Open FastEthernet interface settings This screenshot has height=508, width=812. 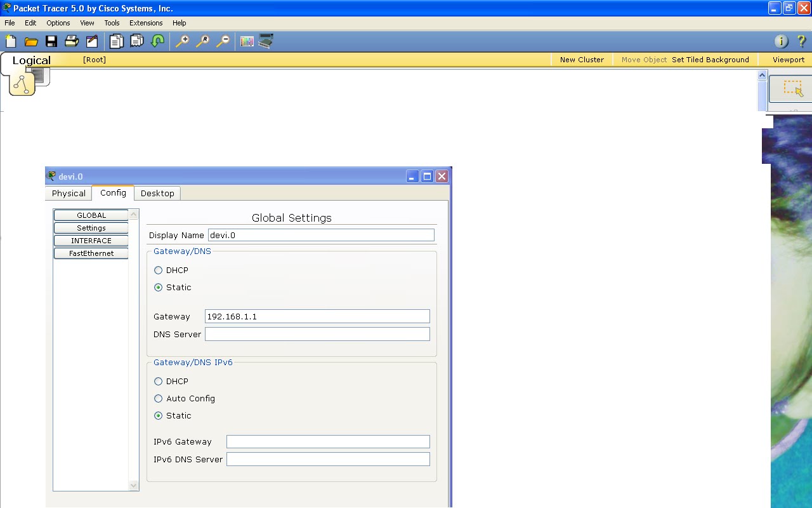[91, 253]
